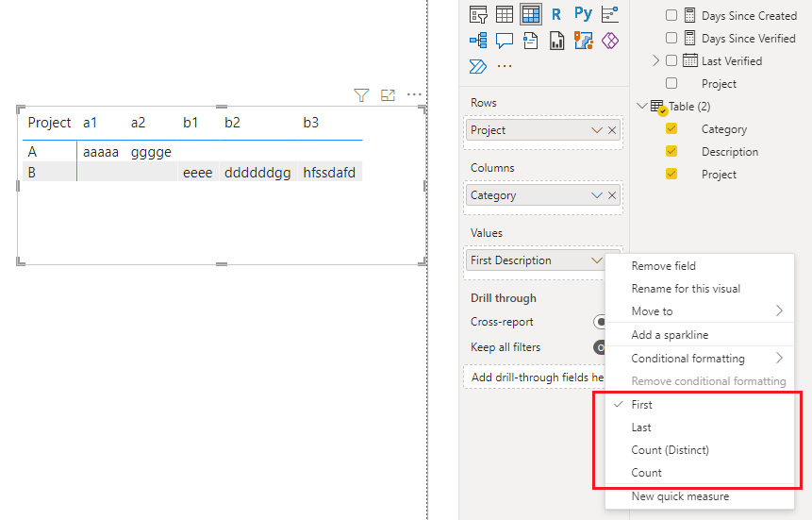Select Add a sparkline menu item
Screen dimensions: 812x520
[x=700, y=335]
